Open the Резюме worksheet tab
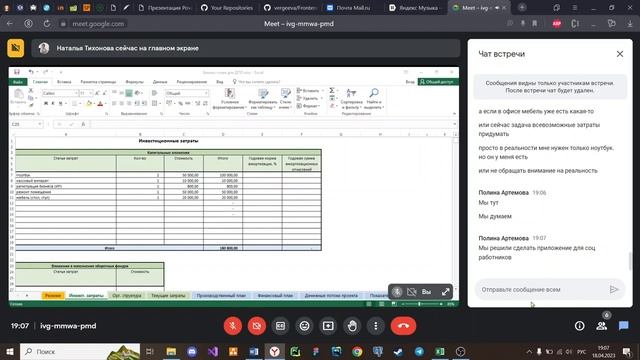 (53, 296)
